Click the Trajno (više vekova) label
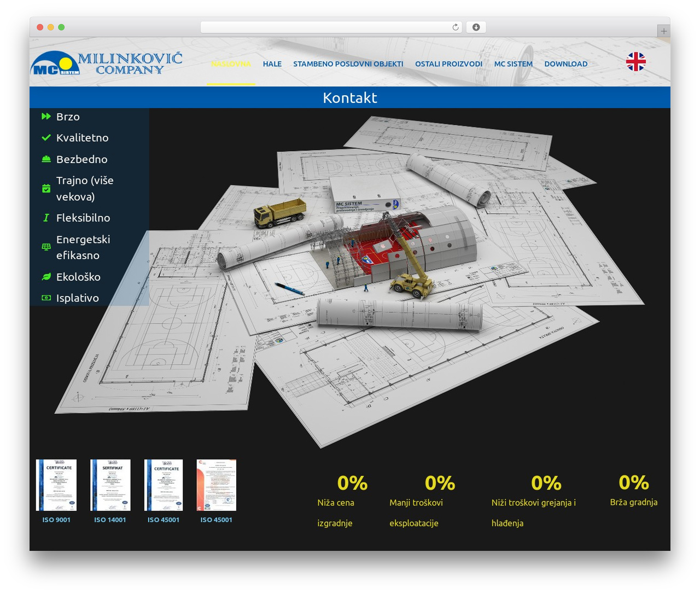Image resolution: width=700 pixels, height=593 pixels. [x=85, y=188]
